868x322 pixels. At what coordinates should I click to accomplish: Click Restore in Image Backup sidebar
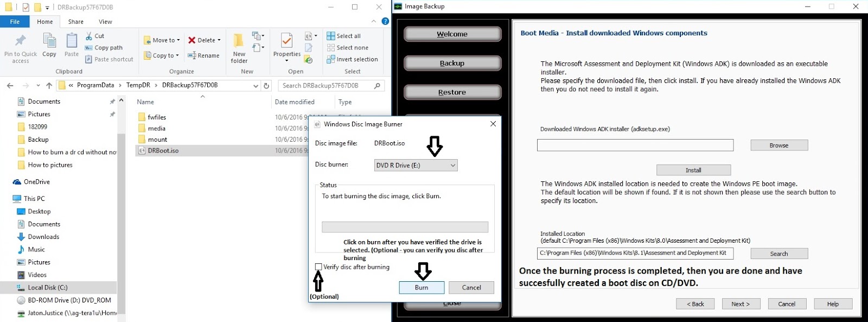pyautogui.click(x=452, y=92)
